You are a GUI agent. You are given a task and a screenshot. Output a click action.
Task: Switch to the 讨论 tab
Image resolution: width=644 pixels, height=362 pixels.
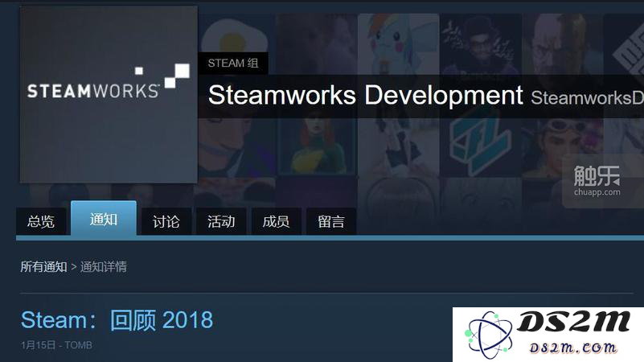click(166, 221)
